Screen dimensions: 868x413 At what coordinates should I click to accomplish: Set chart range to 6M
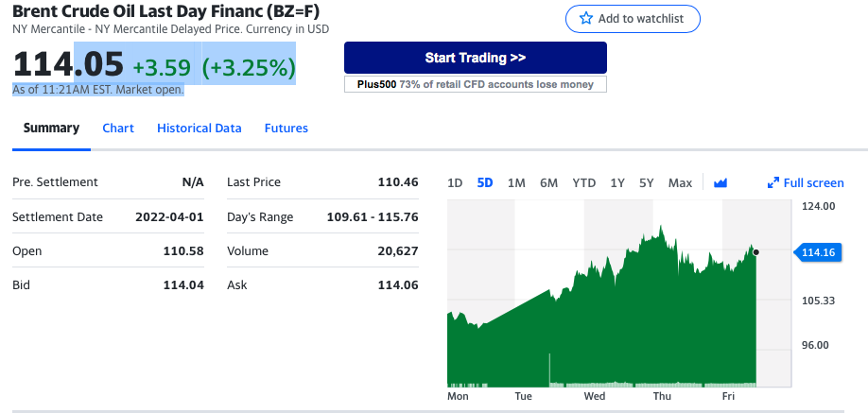point(548,182)
